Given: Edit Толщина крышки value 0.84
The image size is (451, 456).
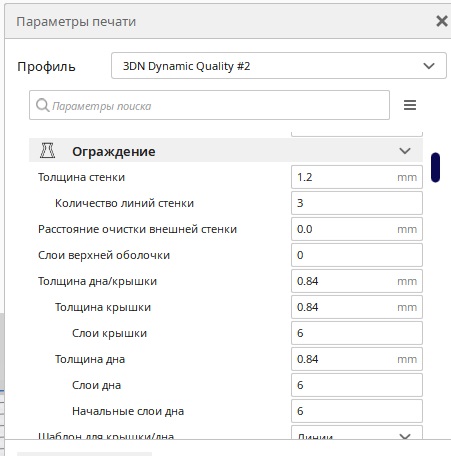Looking at the screenshot, I should tap(357, 307).
